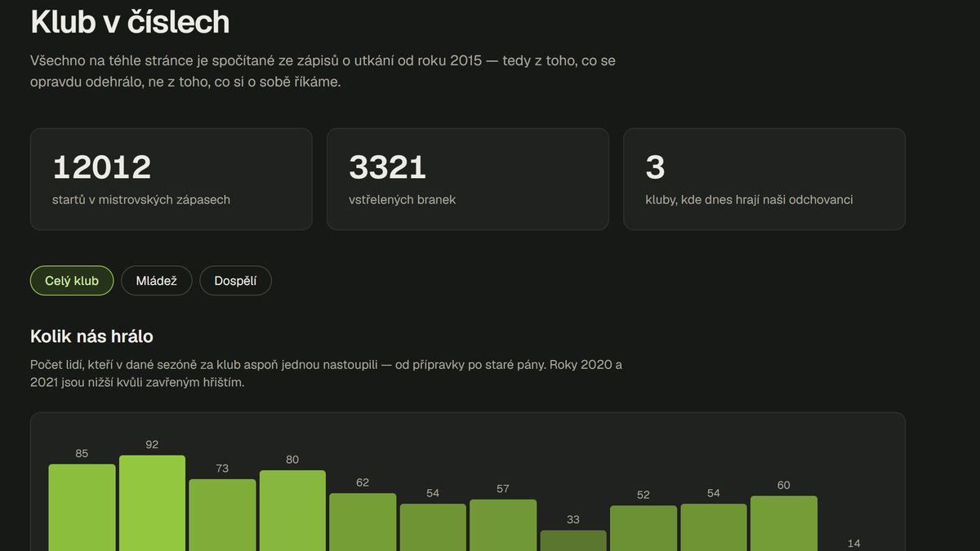Click the label about naši odchovanci clubs
Image resolution: width=980 pixels, height=551 pixels.
pos(750,199)
